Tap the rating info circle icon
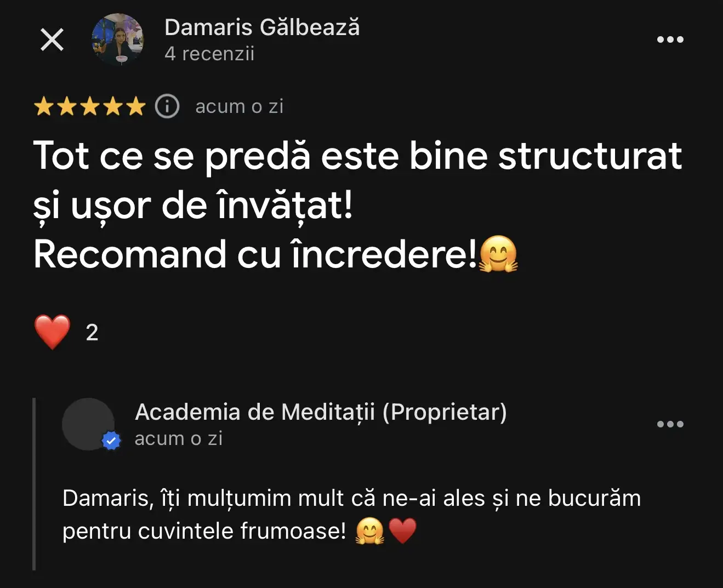The height and width of the screenshot is (588, 723). tap(167, 106)
